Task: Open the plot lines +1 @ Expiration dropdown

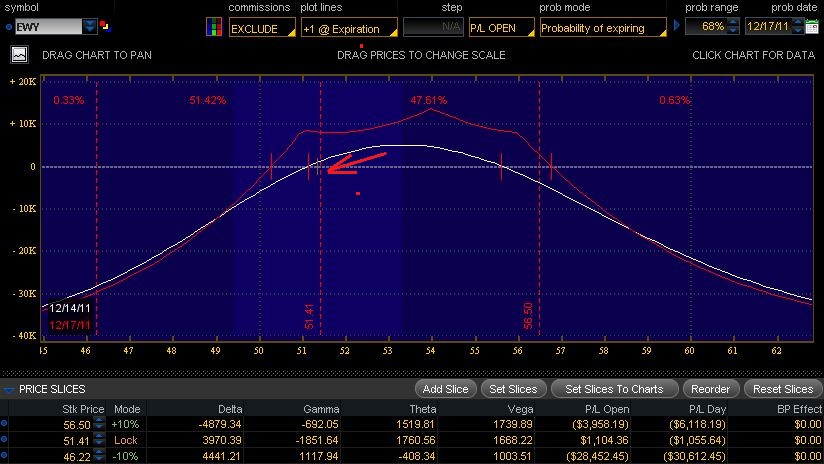Action: [x=349, y=28]
